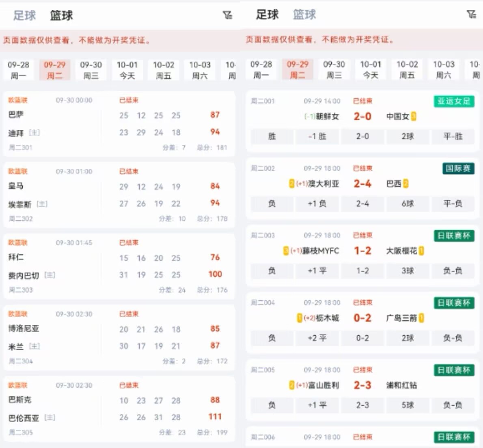Click team name 中国女

click(398, 116)
